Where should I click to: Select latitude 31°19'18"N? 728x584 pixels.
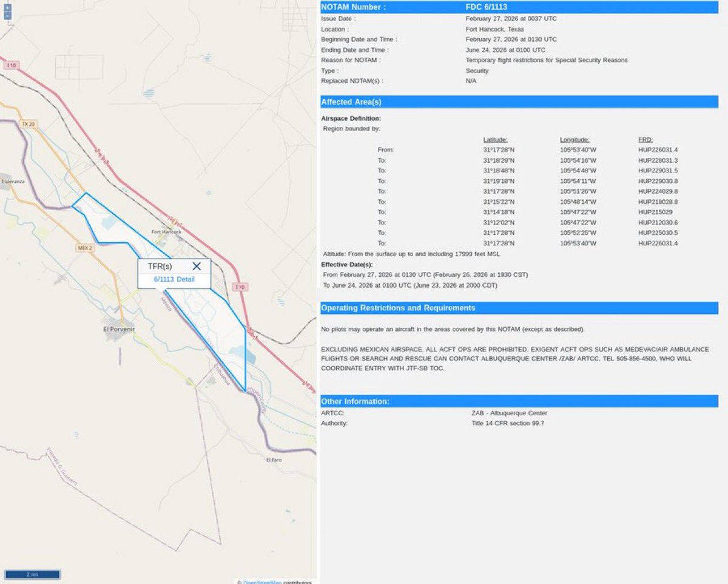499,181
